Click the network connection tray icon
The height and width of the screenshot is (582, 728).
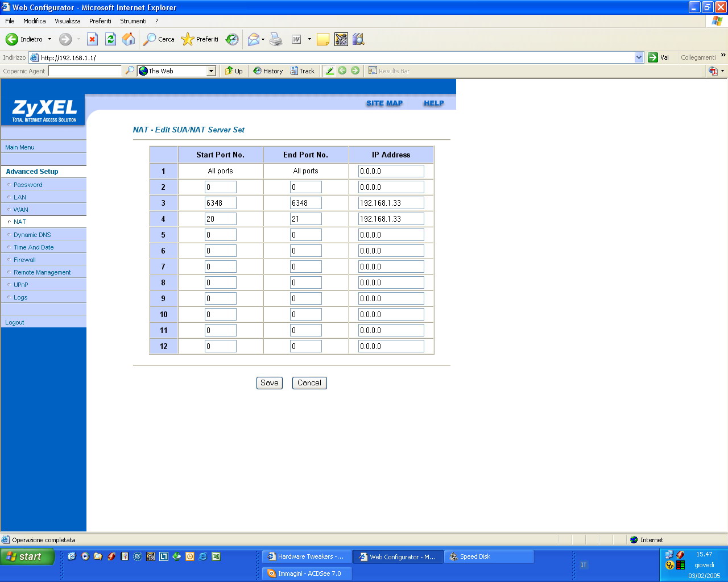669,555
